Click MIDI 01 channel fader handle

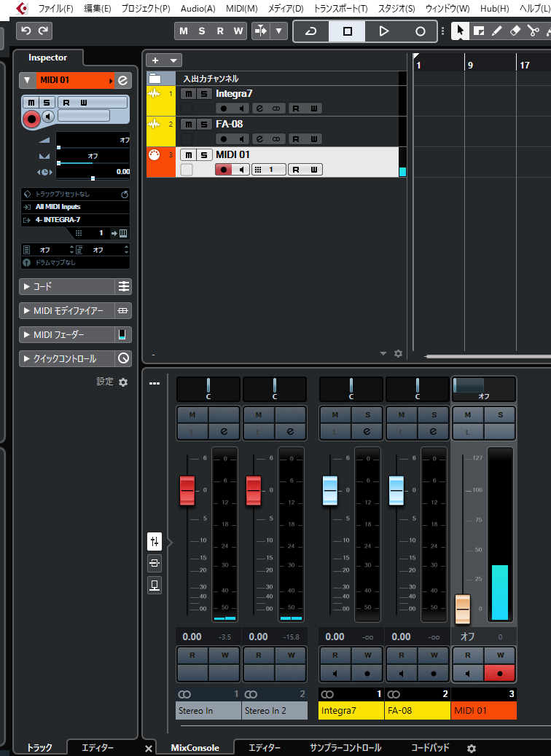point(463,608)
